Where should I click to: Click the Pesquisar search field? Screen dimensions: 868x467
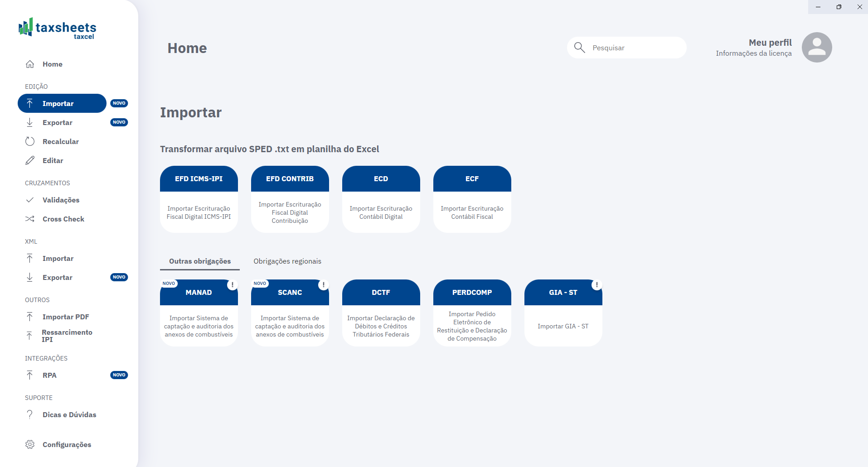[x=635, y=48]
